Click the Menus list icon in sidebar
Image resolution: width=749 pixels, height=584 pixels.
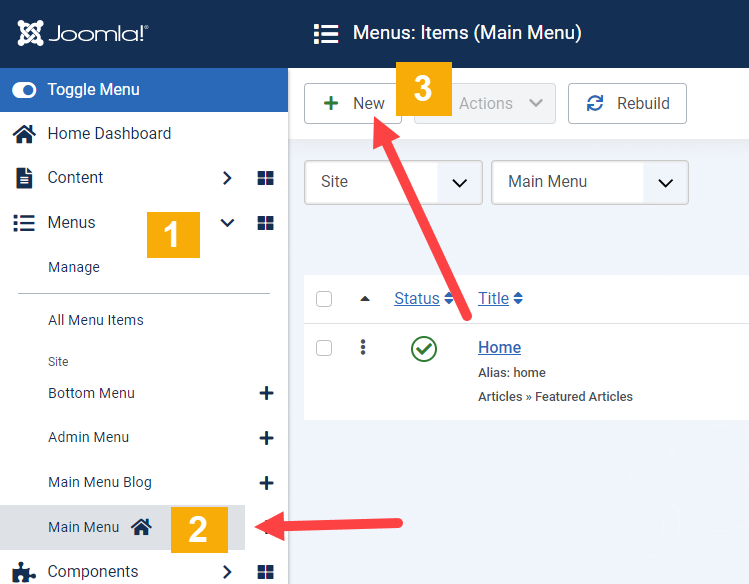coord(24,223)
